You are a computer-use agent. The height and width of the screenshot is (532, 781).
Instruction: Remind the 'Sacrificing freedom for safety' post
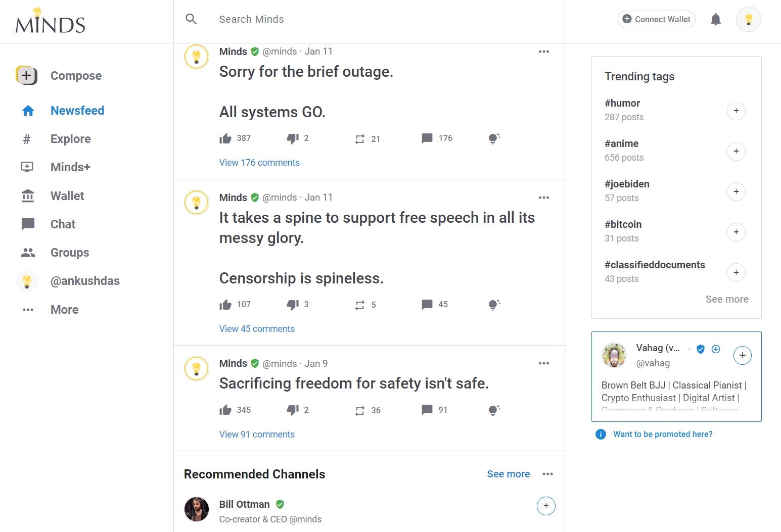pos(360,411)
